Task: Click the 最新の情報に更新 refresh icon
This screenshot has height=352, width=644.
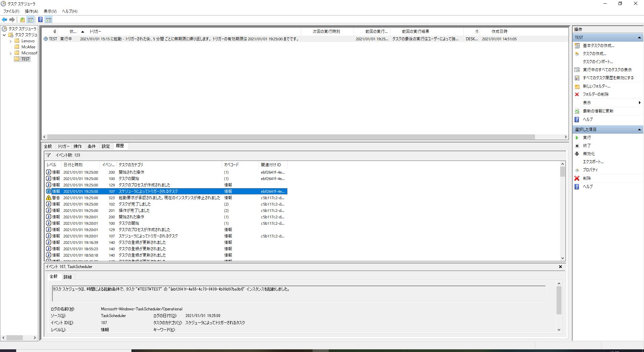Action: (x=577, y=111)
